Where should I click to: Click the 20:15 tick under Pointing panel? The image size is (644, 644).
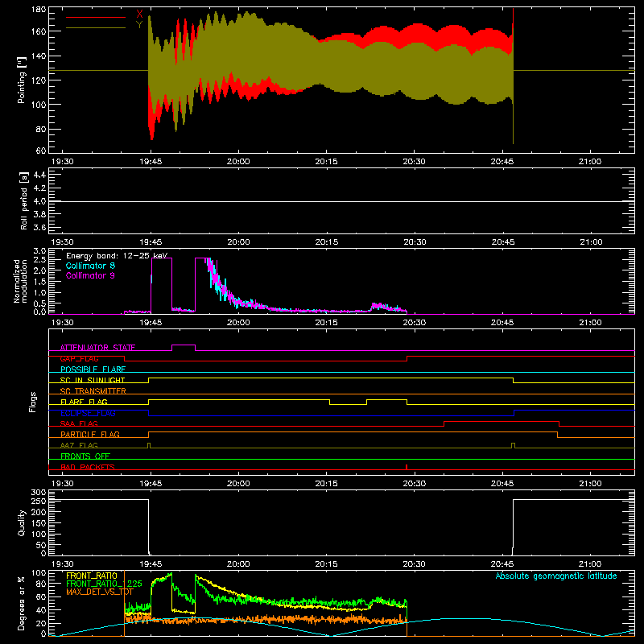pyautogui.click(x=326, y=162)
